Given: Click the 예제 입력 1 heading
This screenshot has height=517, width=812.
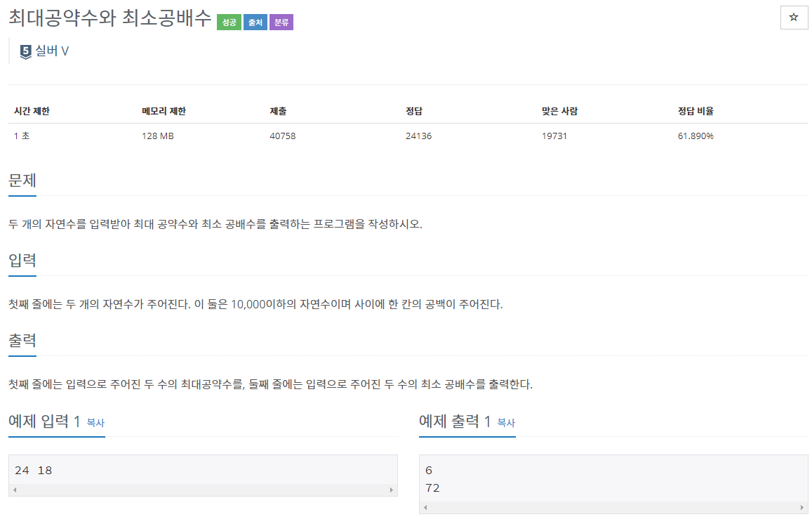Looking at the screenshot, I should tap(44, 421).
